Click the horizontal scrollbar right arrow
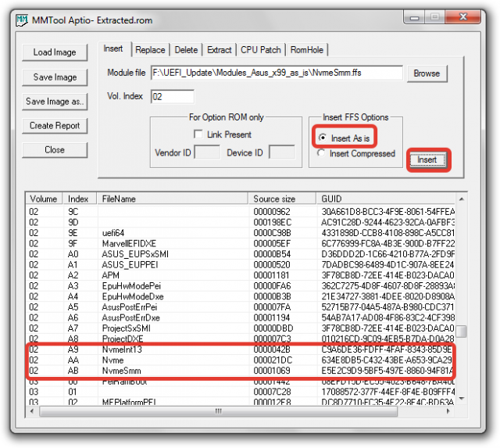The width and height of the screenshot is (500, 448). (x=448, y=411)
